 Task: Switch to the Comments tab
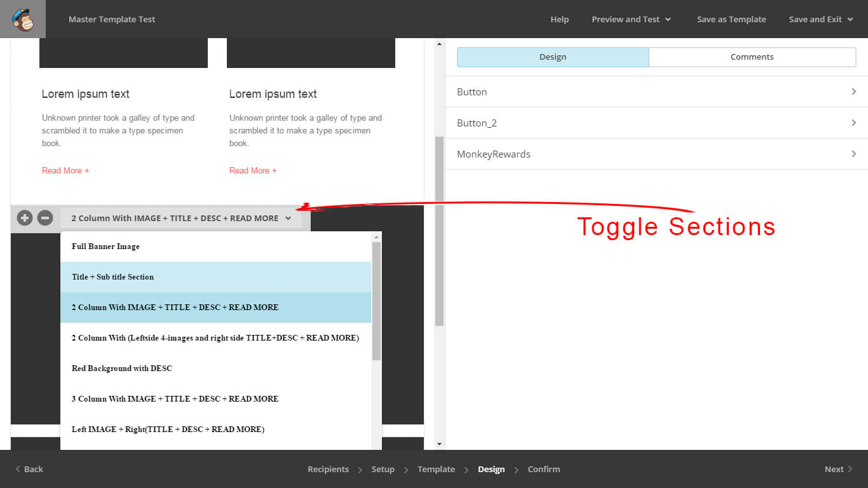pyautogui.click(x=752, y=57)
